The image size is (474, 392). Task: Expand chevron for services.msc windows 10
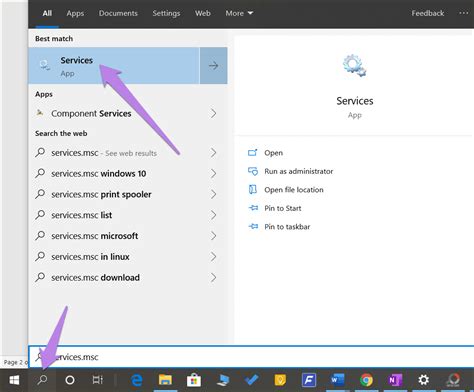click(x=213, y=174)
